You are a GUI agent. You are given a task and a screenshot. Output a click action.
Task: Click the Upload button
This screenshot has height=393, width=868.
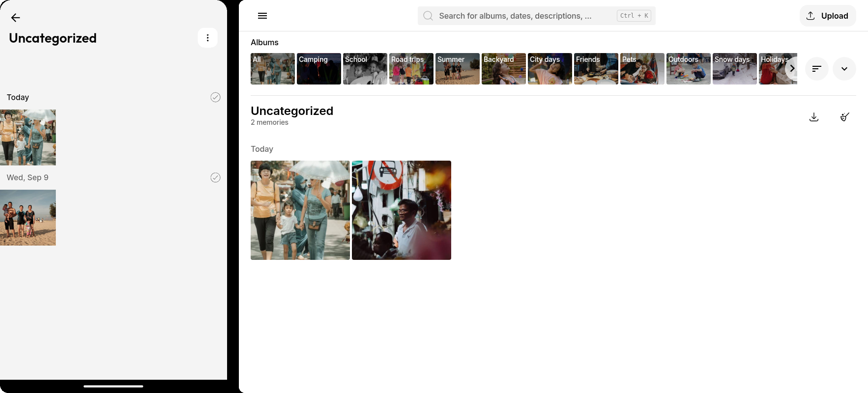tap(828, 16)
